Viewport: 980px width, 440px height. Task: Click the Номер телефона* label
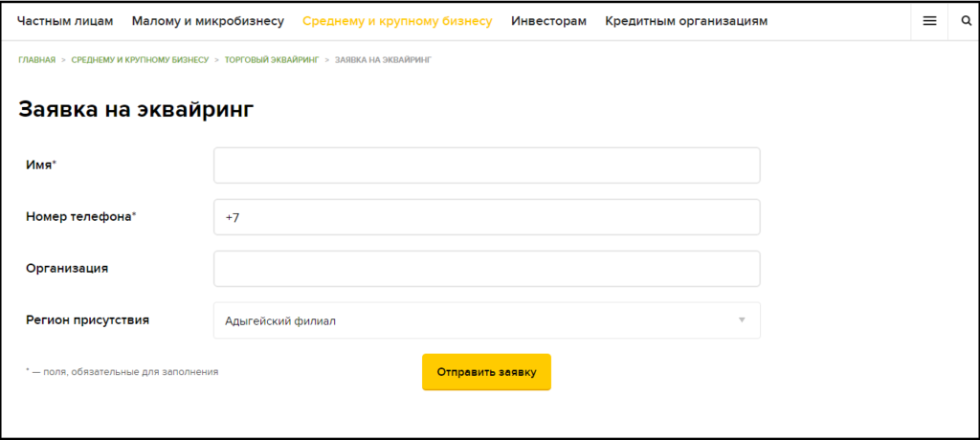(81, 216)
